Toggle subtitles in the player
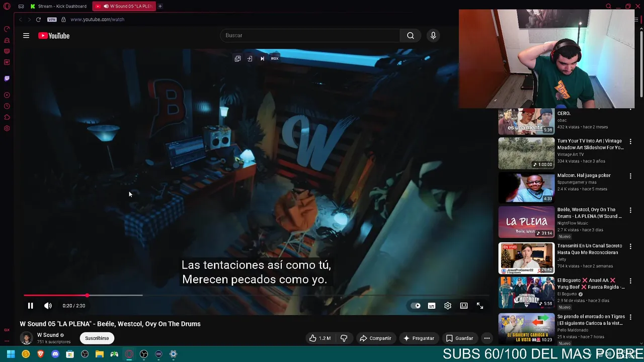Image resolution: width=644 pixels, height=362 pixels. (x=432, y=306)
